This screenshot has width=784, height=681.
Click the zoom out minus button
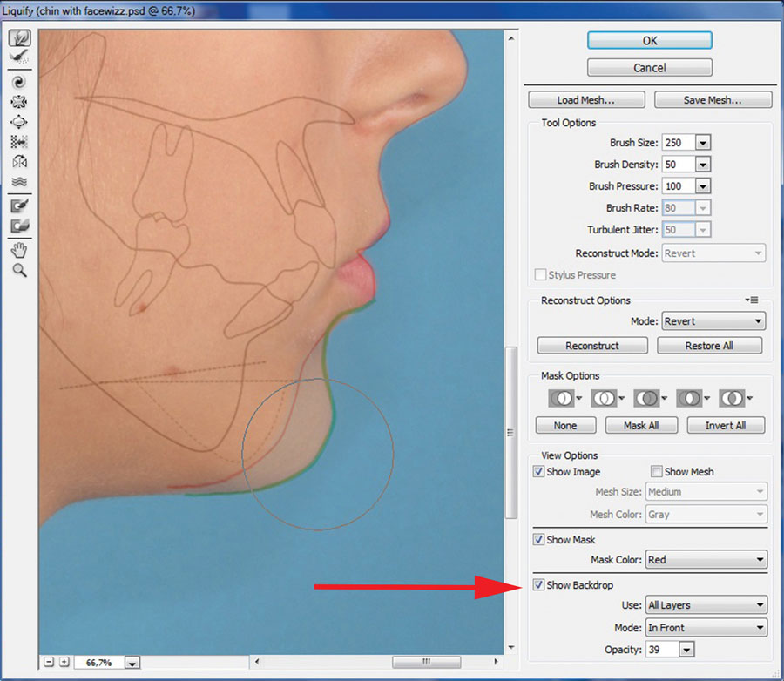(49, 663)
